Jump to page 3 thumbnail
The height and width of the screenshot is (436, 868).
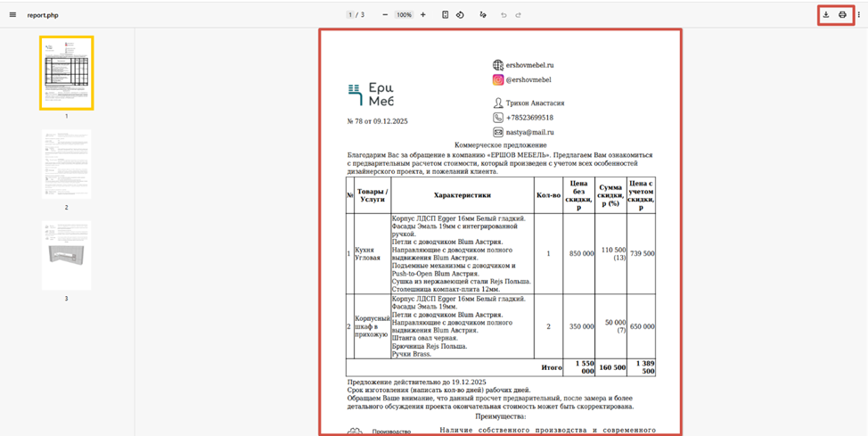click(66, 256)
